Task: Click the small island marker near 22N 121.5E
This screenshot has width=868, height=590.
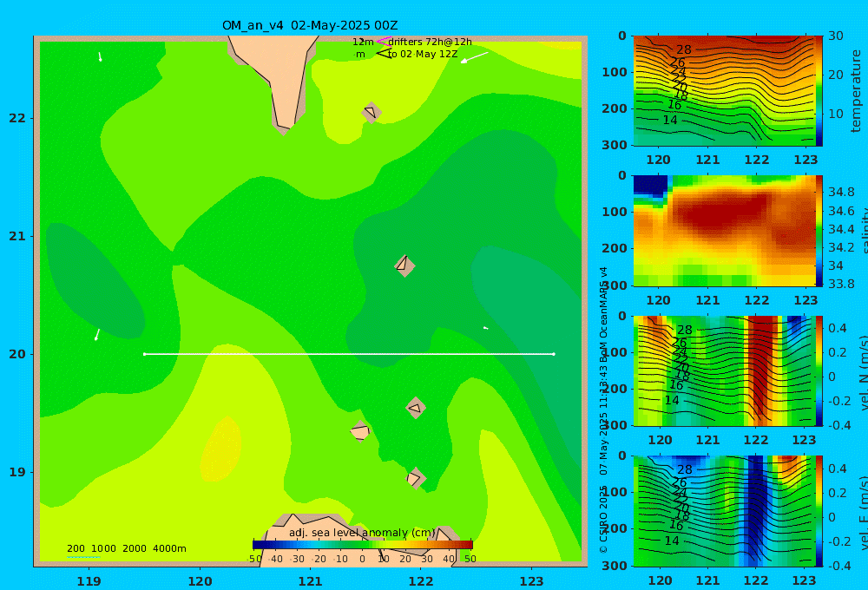Action: tap(372, 112)
